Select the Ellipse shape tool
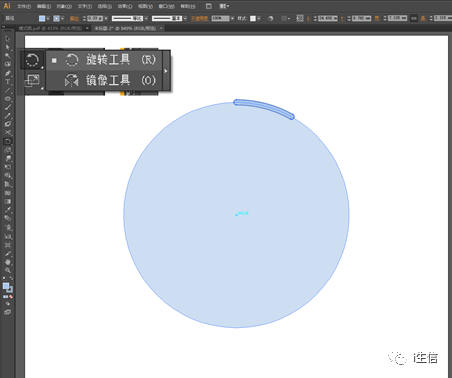Image resolution: width=452 pixels, height=378 pixels. coord(8,99)
